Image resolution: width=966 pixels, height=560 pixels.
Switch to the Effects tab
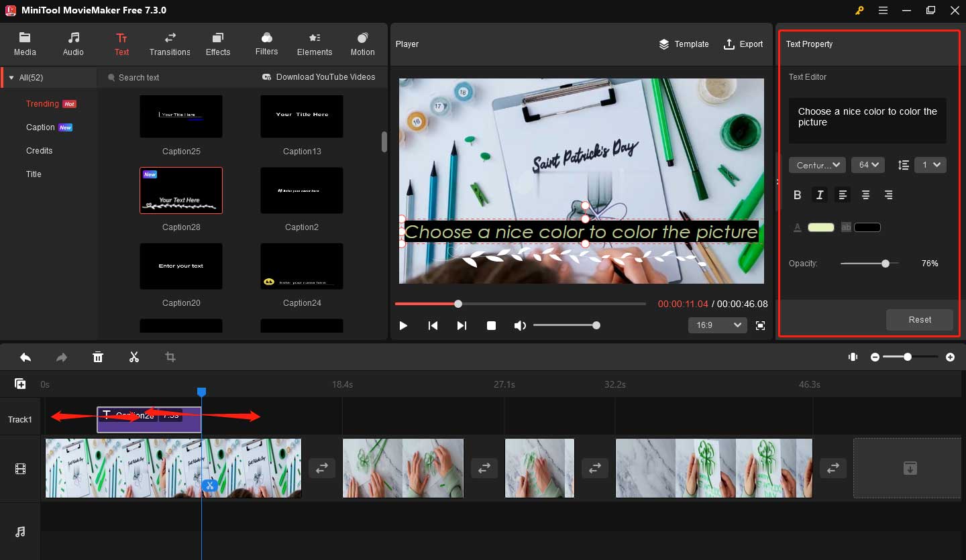(x=218, y=44)
